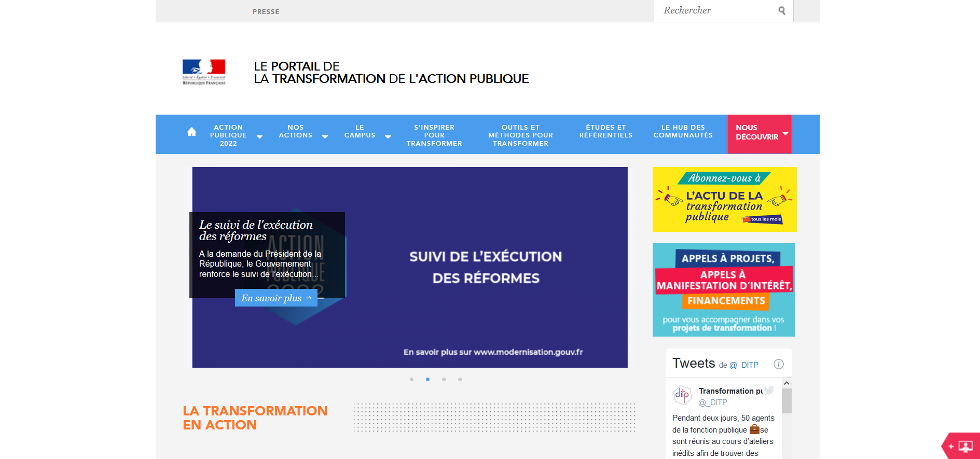Select the third carousel slide dot
Screen dimensions: 980x459
pos(444,379)
